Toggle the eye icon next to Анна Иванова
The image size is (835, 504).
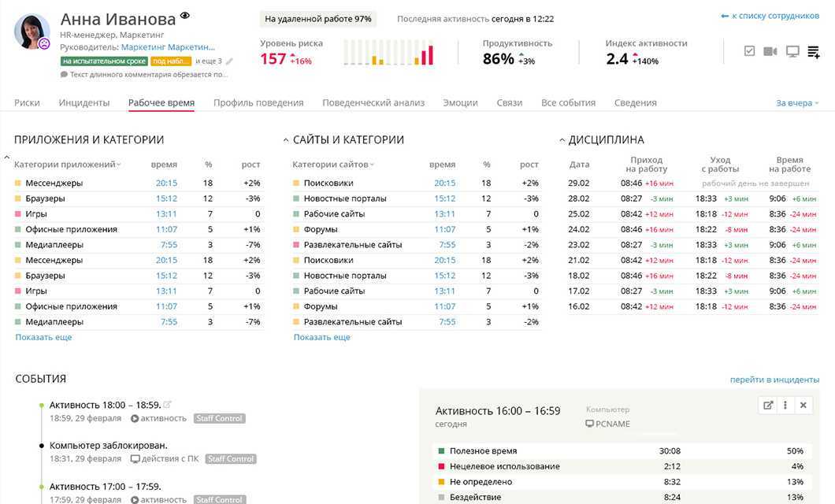pos(185,16)
